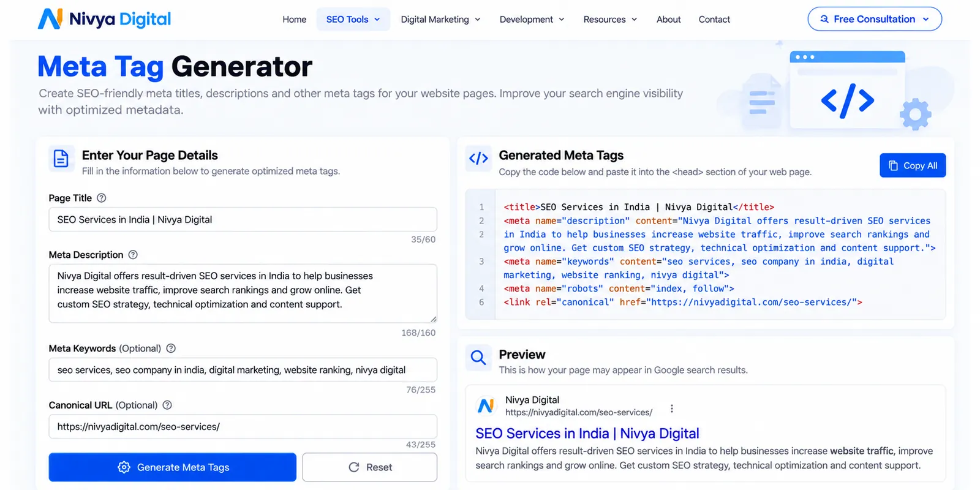Open the Contact page
980x490 pixels.
pyautogui.click(x=714, y=20)
